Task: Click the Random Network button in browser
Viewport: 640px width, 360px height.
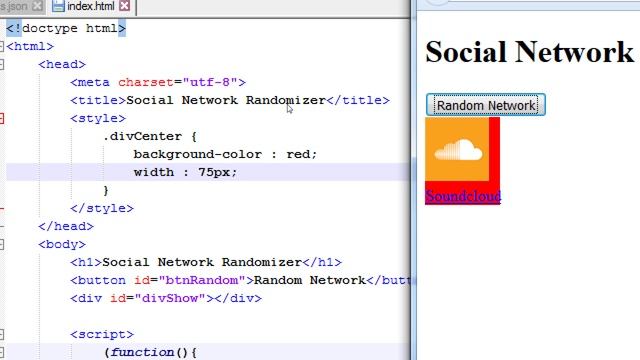Action: 486,105
